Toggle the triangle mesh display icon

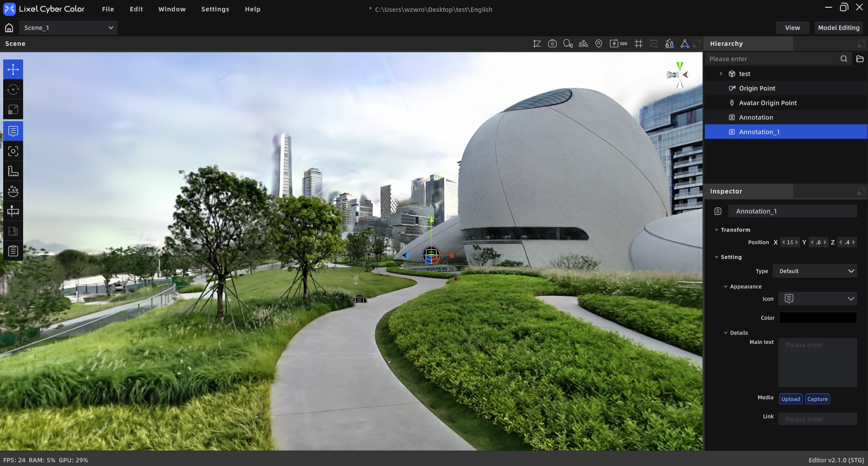point(685,44)
